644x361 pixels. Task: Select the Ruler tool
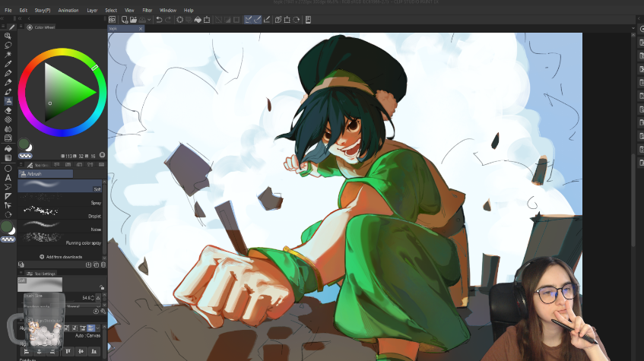[8, 196]
